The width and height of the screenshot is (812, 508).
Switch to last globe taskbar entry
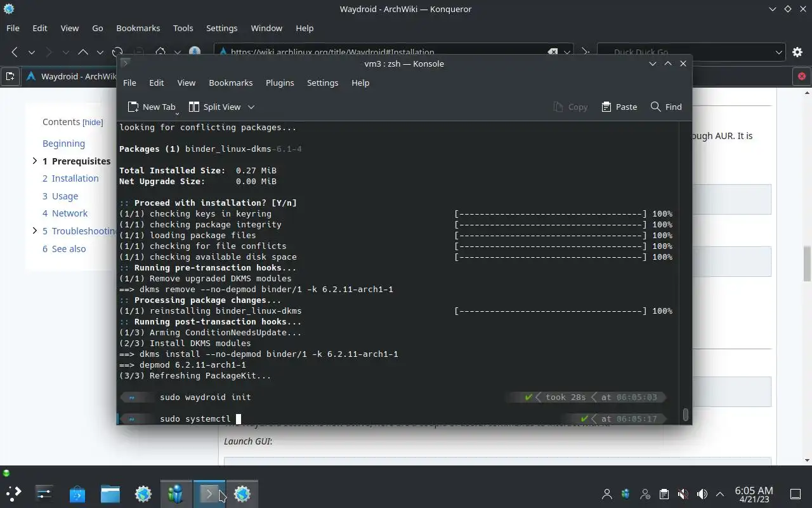pyautogui.click(x=242, y=493)
